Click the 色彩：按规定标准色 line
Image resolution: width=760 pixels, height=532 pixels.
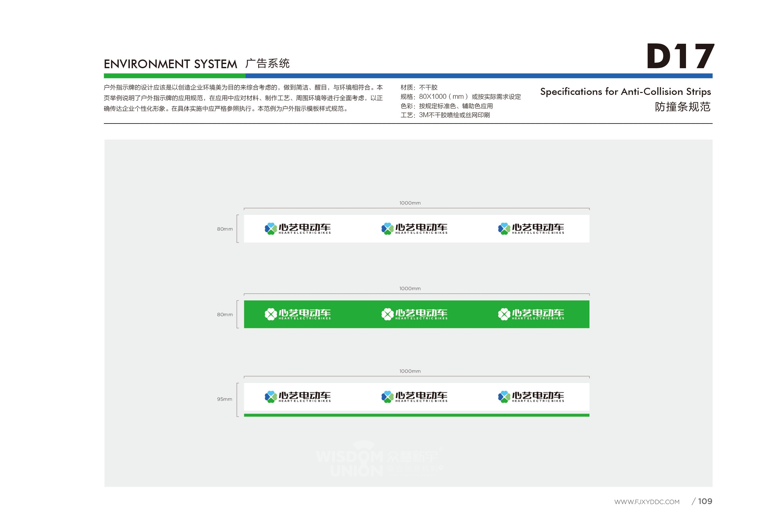point(447,106)
